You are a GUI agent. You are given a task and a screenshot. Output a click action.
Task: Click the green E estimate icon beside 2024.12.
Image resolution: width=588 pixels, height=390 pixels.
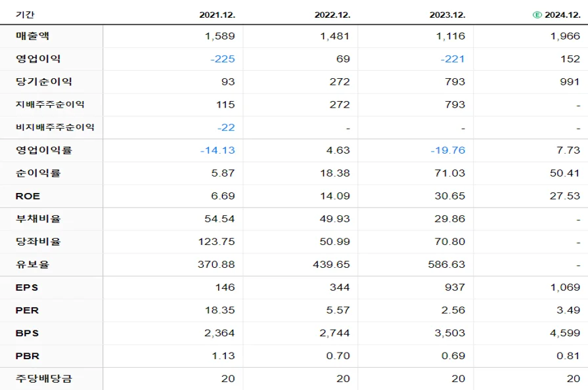(537, 15)
